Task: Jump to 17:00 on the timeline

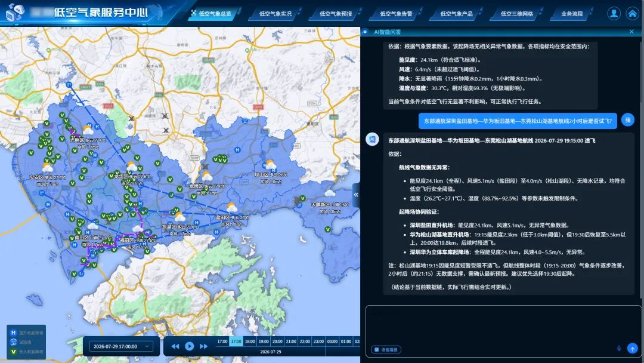Action: click(x=222, y=342)
